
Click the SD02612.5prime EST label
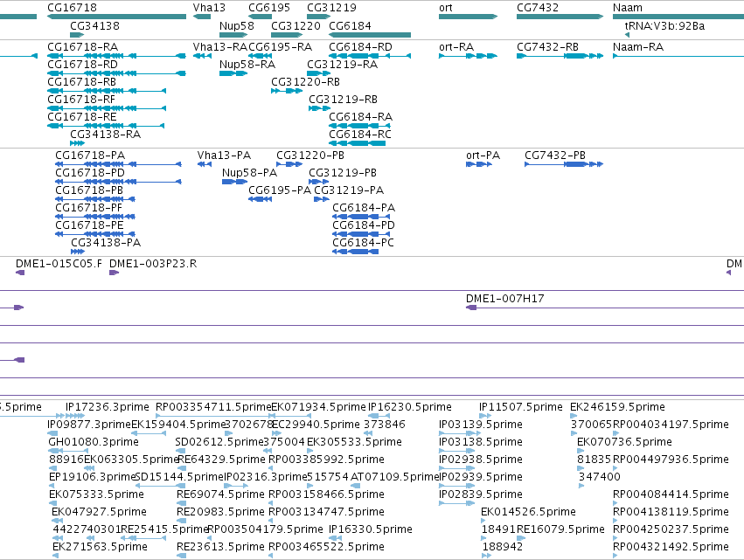[x=219, y=442]
